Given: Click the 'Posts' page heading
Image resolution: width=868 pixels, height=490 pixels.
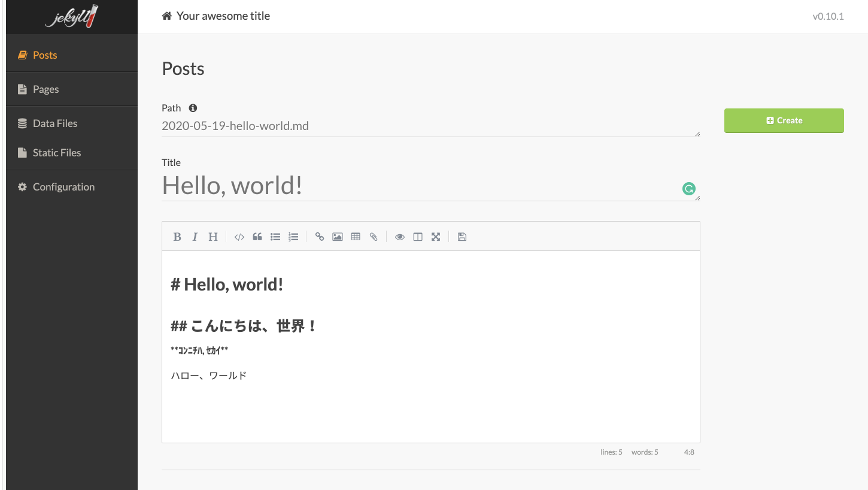Looking at the screenshot, I should tap(183, 69).
